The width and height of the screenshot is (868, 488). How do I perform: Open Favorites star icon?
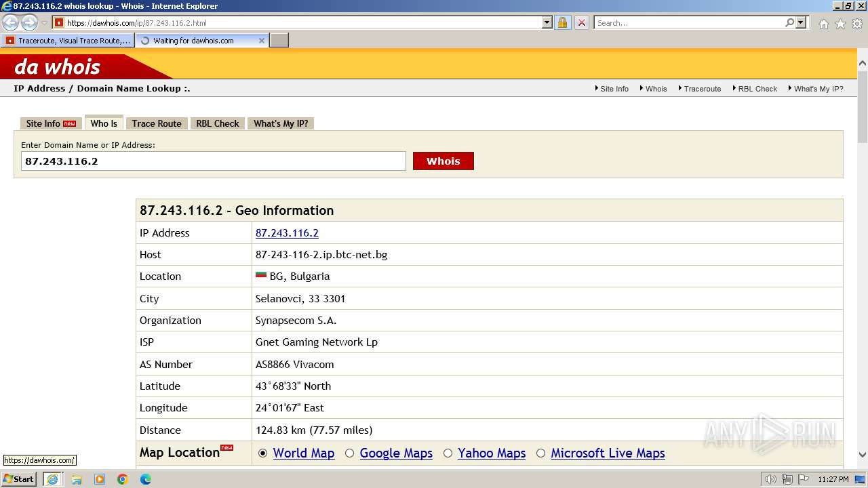(x=840, y=24)
